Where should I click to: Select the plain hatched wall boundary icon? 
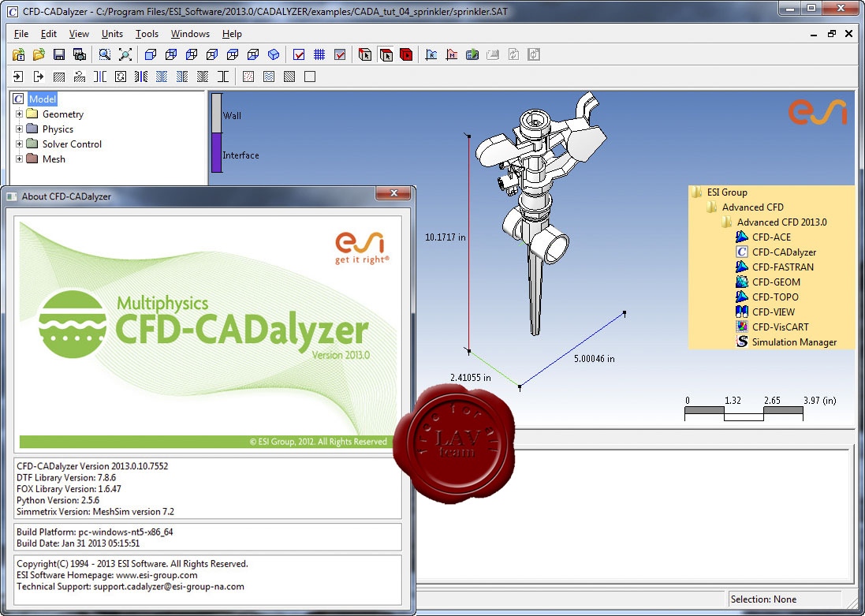tap(59, 77)
